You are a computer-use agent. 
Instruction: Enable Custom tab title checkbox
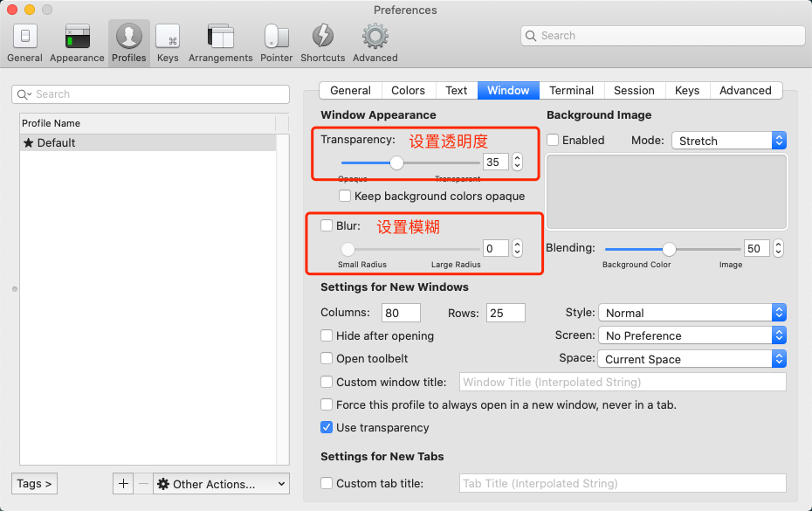[327, 484]
